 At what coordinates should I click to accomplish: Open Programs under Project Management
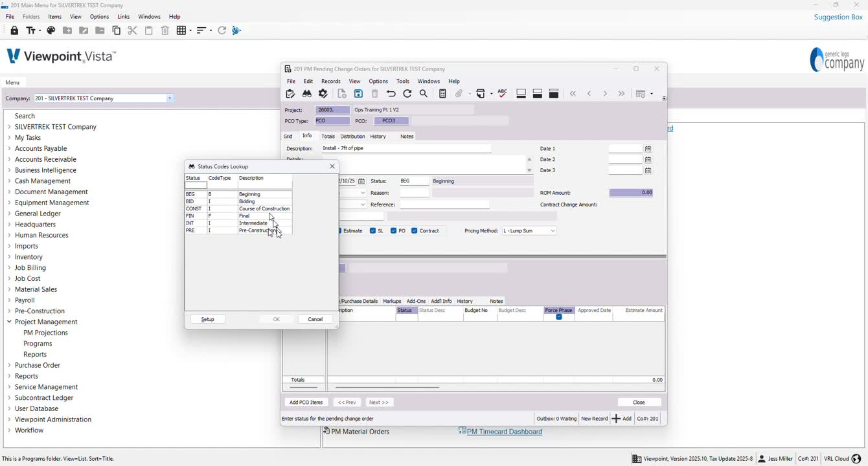point(38,344)
